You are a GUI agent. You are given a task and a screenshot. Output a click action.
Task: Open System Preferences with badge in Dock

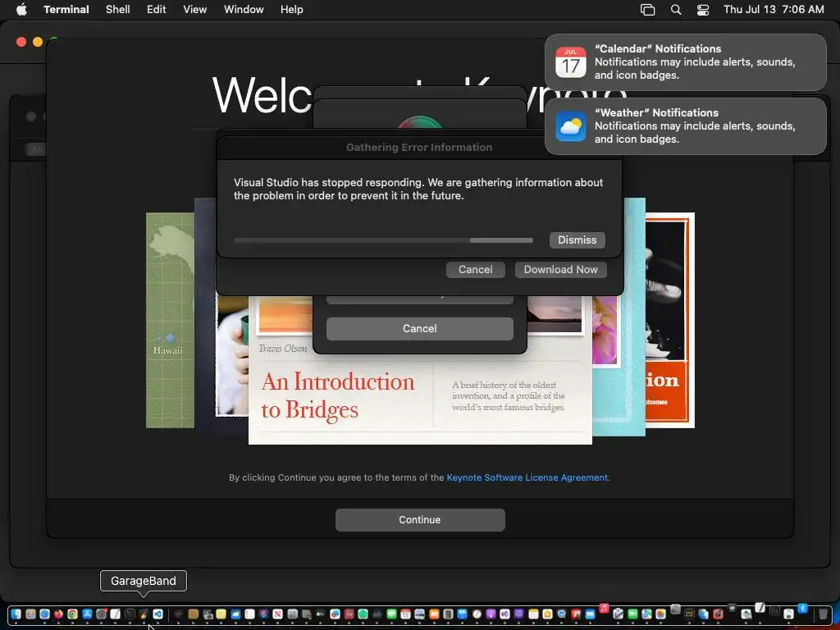click(101, 614)
